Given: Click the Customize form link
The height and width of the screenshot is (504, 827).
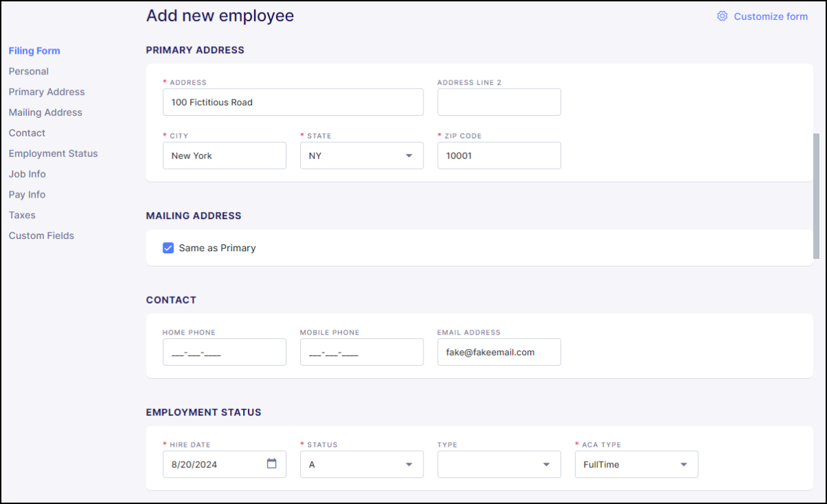Looking at the screenshot, I should tap(771, 17).
